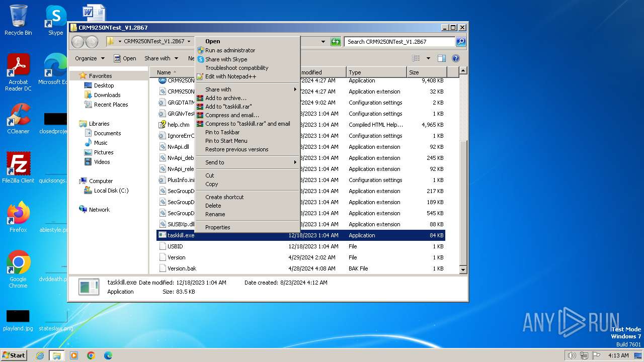Screen dimensions: 644x362
Task: Expand the address bar history dropdown
Action: (x=323, y=42)
